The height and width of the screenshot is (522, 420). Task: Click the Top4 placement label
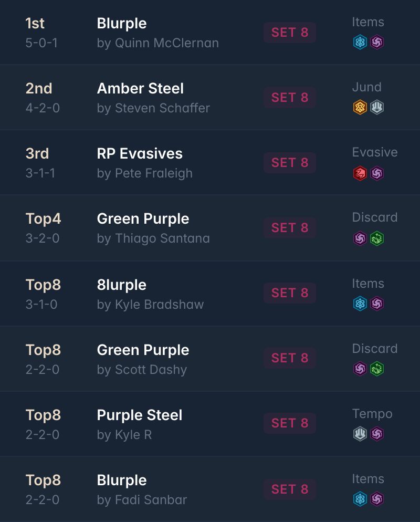coord(43,218)
